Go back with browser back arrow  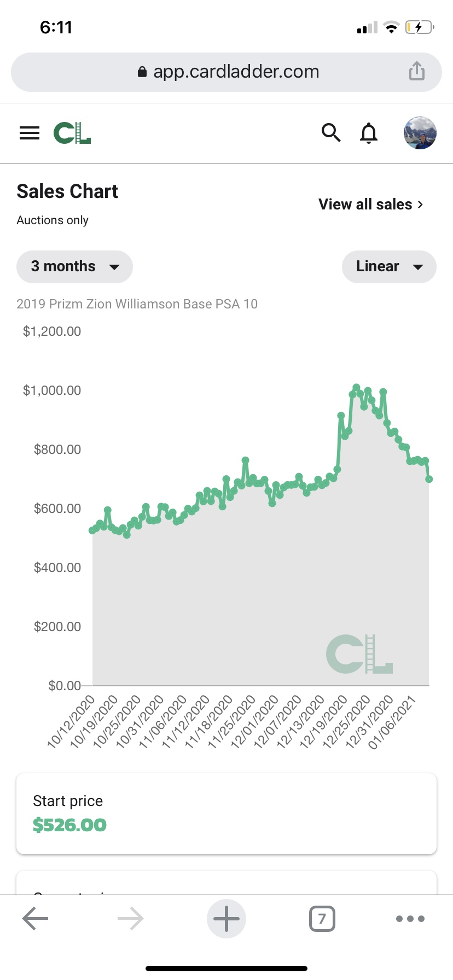[35, 919]
